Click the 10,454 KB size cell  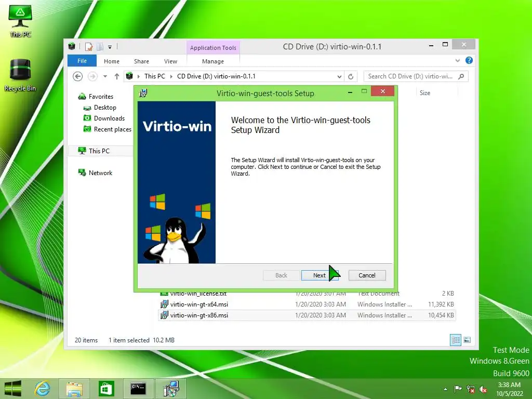tap(441, 315)
